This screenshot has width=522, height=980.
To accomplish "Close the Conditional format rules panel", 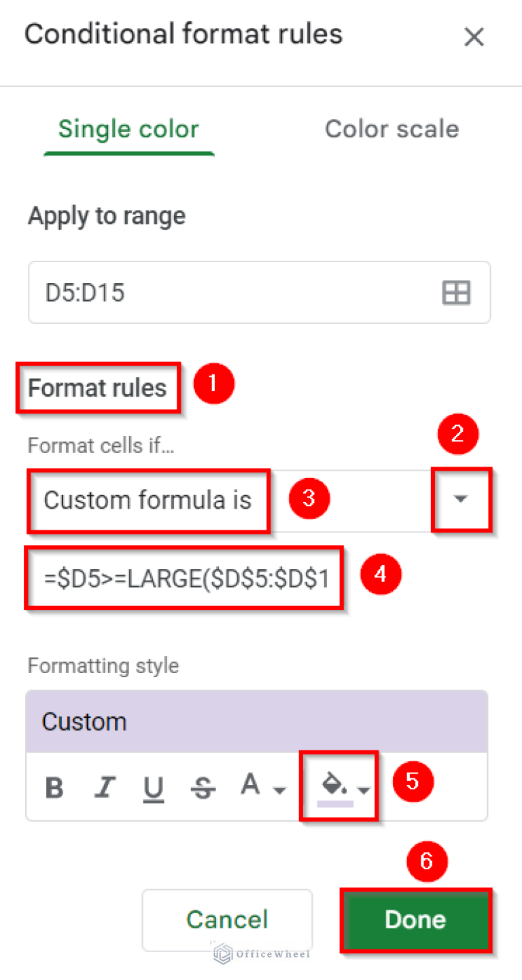I will 474,37.
